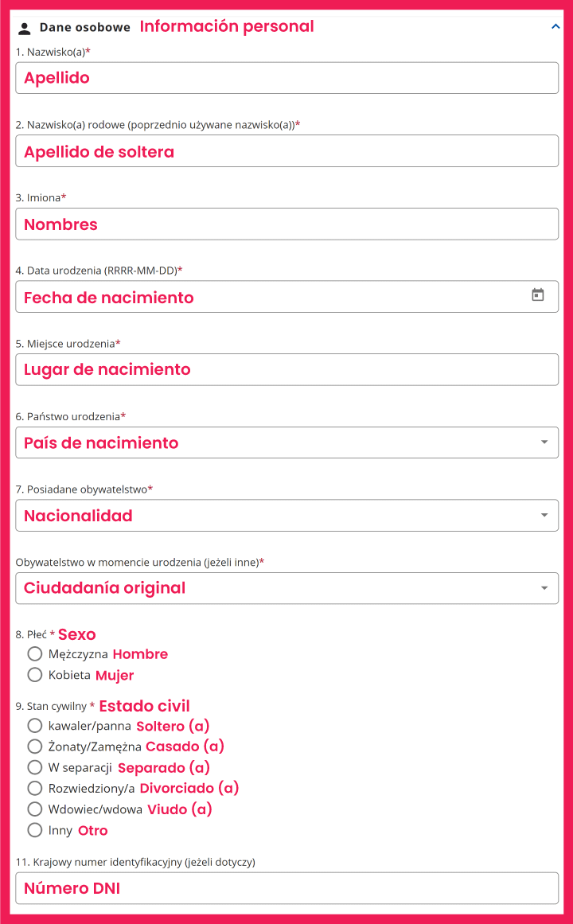Focus the Miejsce urodzenia input field
The height and width of the screenshot is (924, 573).
286,369
